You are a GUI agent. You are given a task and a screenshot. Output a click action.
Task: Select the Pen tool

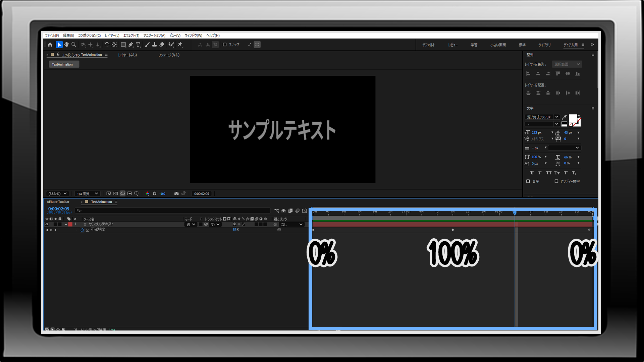[130, 45]
